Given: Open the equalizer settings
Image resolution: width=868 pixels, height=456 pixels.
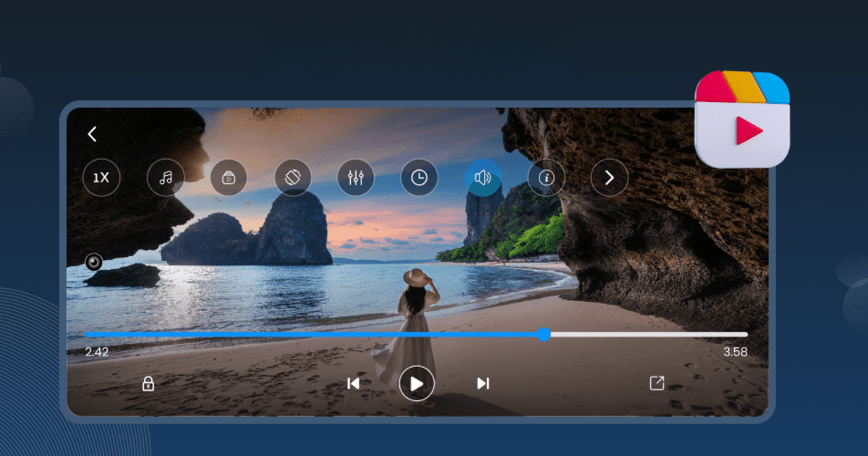Looking at the screenshot, I should [x=354, y=177].
